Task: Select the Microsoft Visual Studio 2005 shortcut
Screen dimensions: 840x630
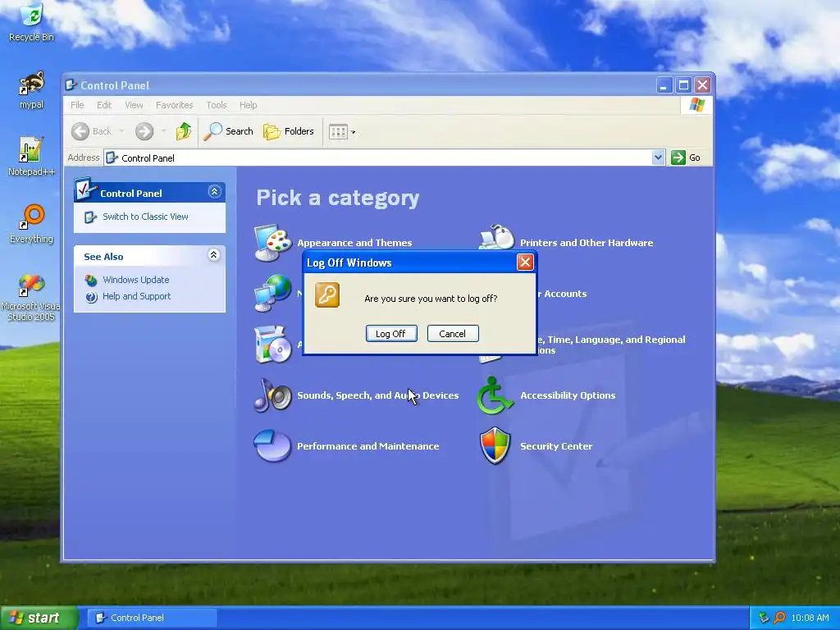Action: (x=30, y=297)
